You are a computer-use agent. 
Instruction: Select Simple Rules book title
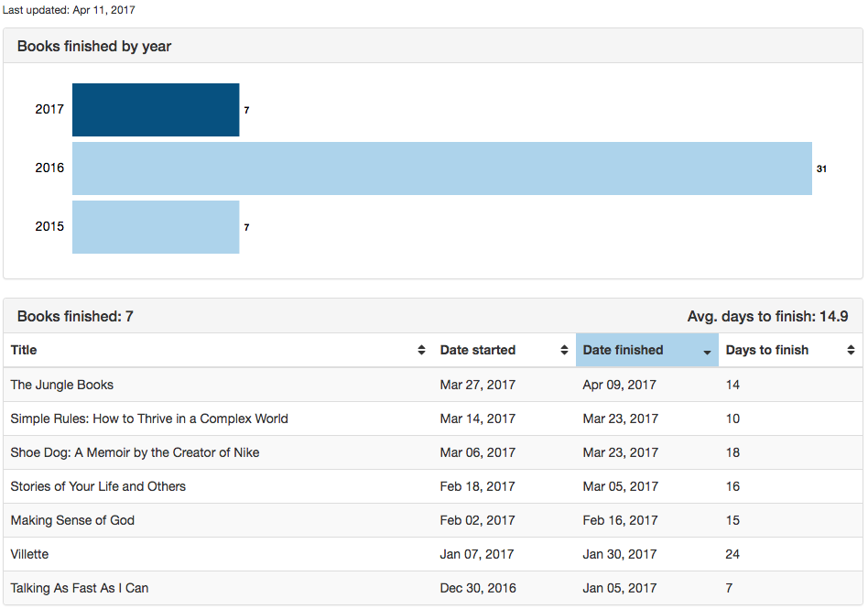[x=149, y=419]
